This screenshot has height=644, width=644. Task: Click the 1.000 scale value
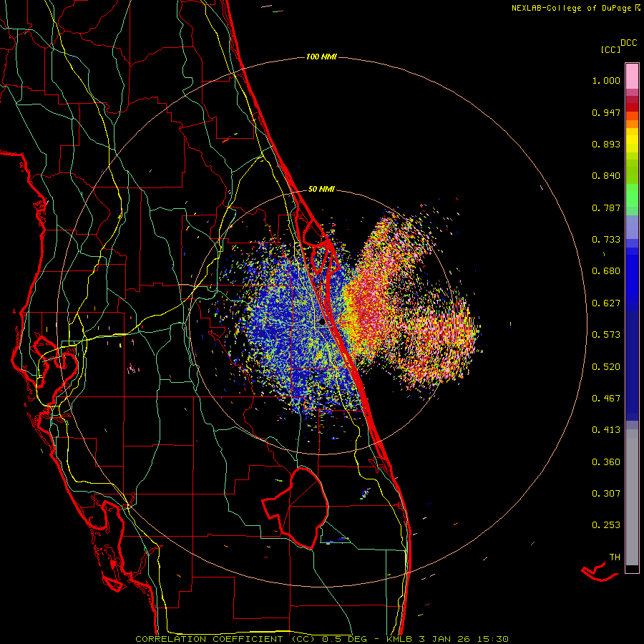tap(606, 80)
